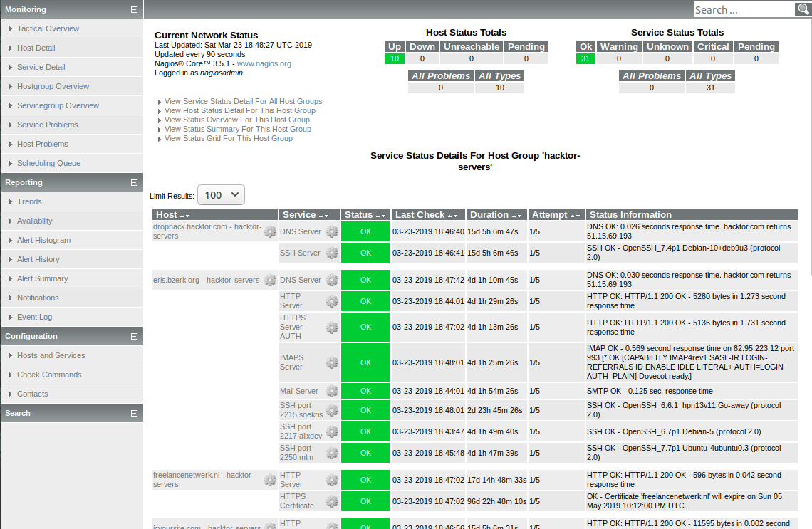Click the Unreachable host status header
The height and width of the screenshot is (529, 812).
point(472,46)
